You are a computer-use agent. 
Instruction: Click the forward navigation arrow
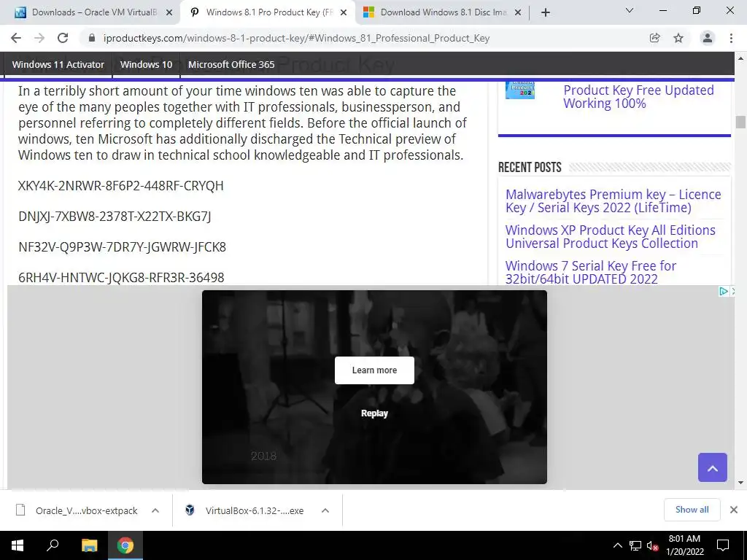point(39,38)
